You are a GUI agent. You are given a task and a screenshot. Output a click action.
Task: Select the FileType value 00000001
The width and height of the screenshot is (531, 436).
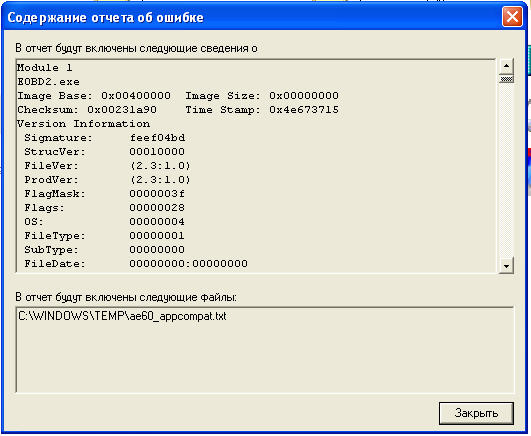tap(157, 236)
